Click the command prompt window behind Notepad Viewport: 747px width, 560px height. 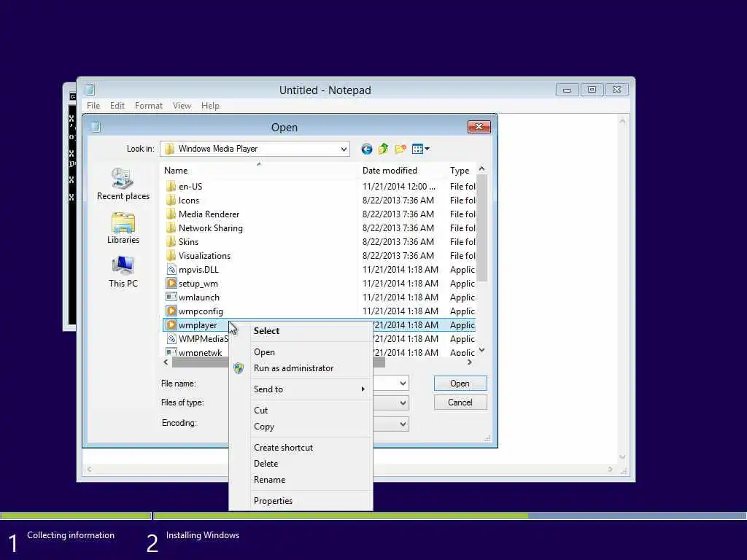(x=71, y=206)
